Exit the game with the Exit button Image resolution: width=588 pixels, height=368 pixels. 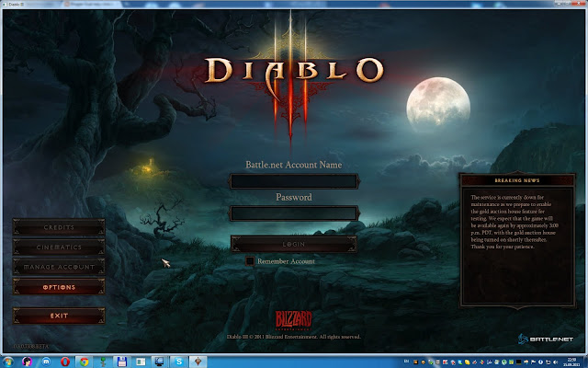pos(59,316)
